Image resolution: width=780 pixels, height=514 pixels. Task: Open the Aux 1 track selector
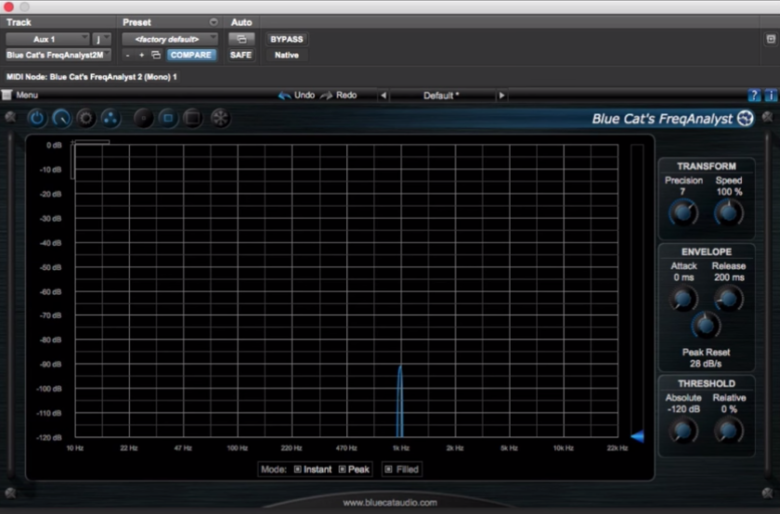click(x=47, y=39)
